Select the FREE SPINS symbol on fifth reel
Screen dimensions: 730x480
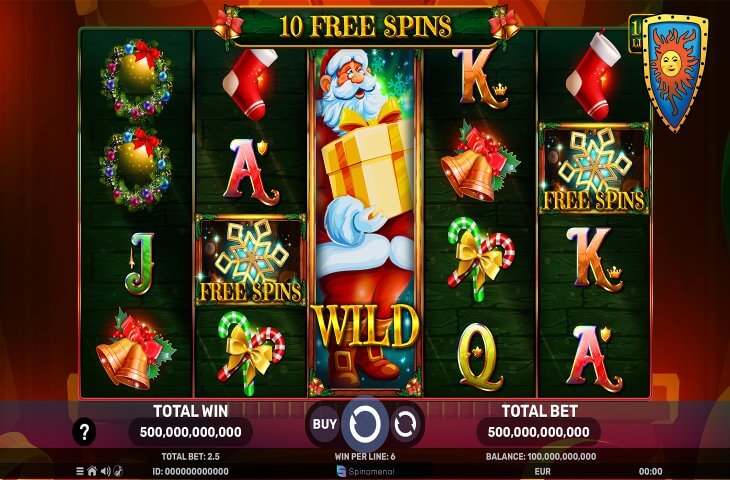click(594, 169)
